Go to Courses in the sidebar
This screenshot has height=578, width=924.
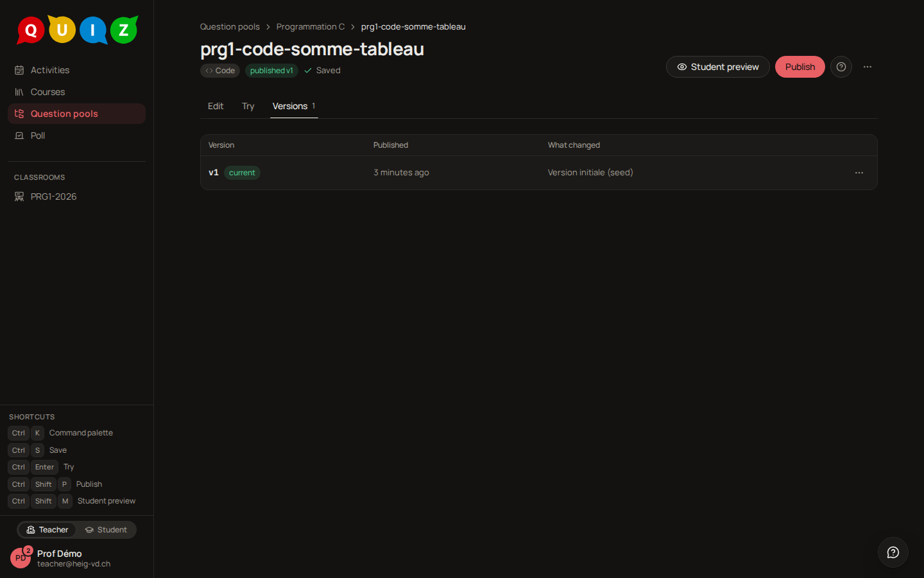click(x=76, y=92)
